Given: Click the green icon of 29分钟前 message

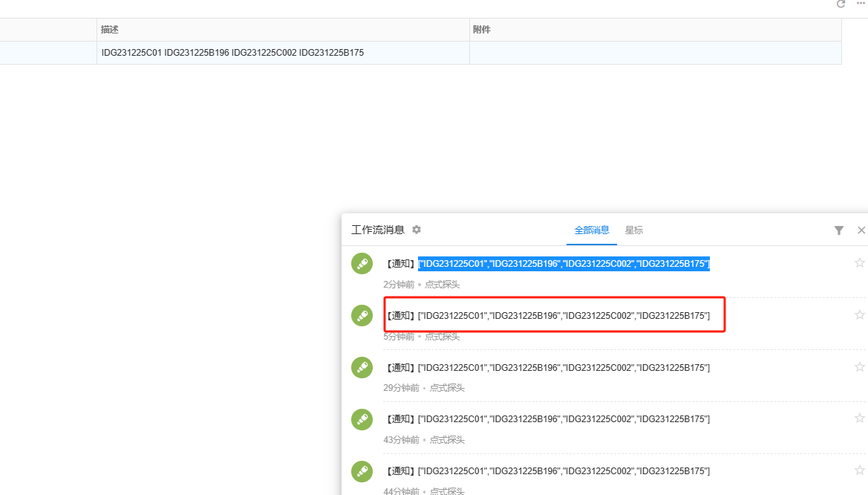Looking at the screenshot, I should [x=362, y=367].
